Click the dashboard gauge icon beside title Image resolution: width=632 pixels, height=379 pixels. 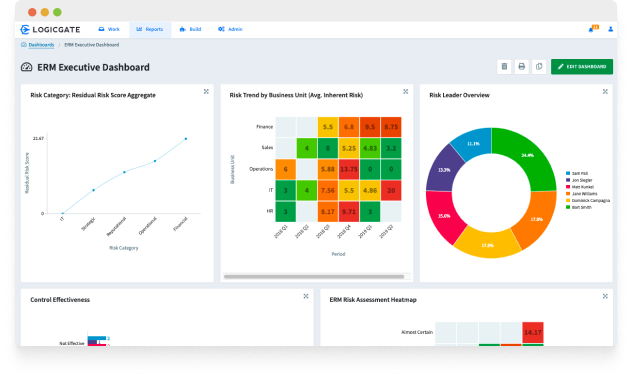tap(27, 67)
